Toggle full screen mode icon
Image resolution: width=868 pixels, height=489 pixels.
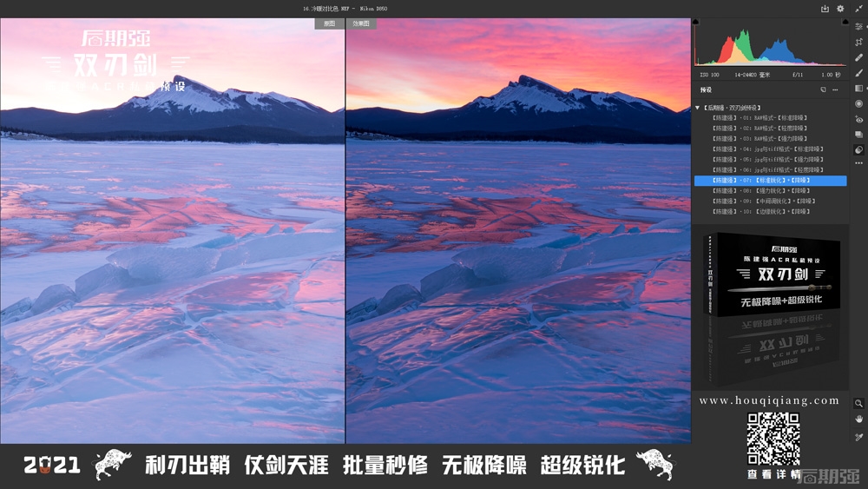859,9
